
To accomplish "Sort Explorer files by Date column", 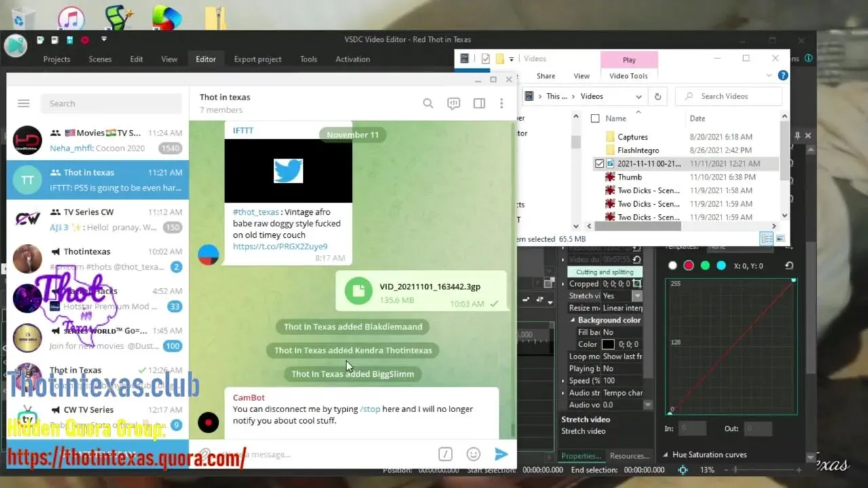I will click(x=698, y=119).
